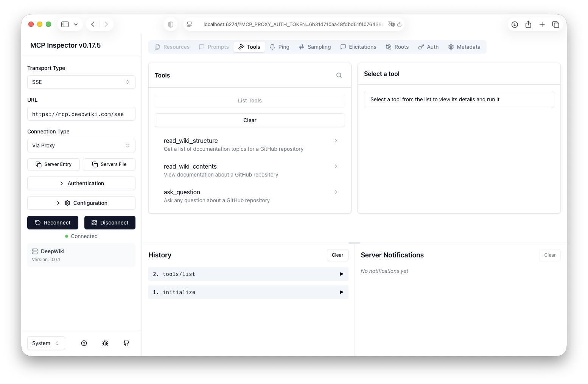Open the GitHub icon link
588x384 pixels.
pyautogui.click(x=126, y=343)
